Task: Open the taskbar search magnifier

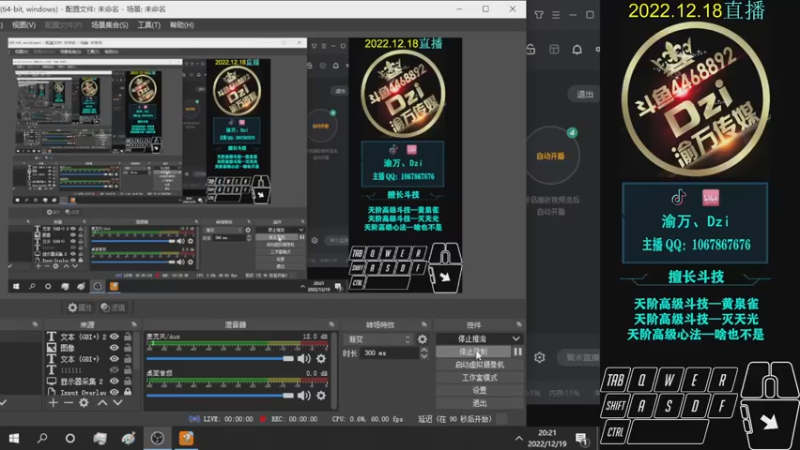Action: pyautogui.click(x=42, y=438)
